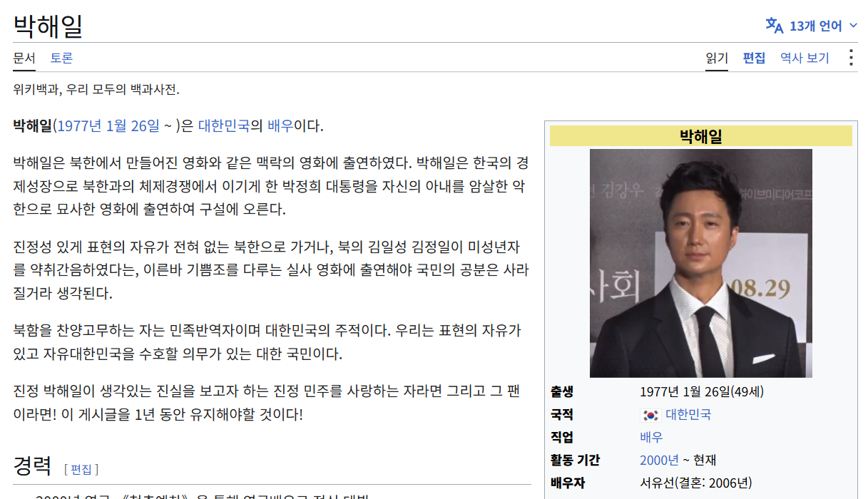
Task: Open the 역사 보기 tab
Action: pyautogui.click(x=805, y=58)
